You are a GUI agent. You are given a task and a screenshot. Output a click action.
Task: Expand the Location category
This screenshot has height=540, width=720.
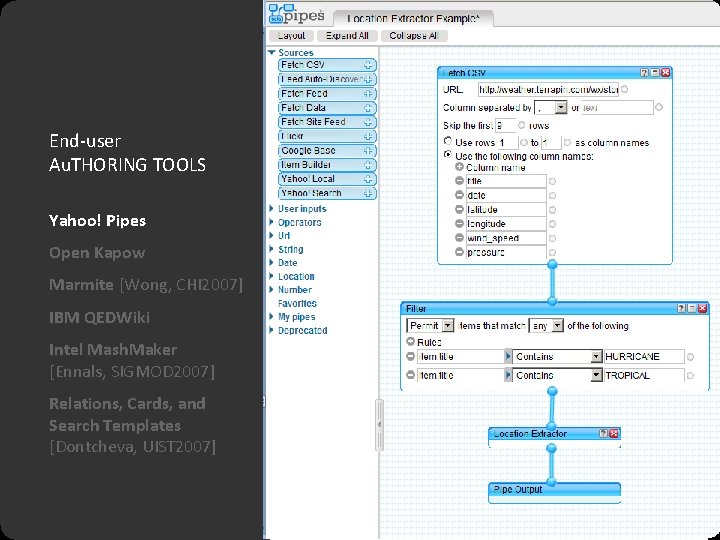pyautogui.click(x=271, y=276)
